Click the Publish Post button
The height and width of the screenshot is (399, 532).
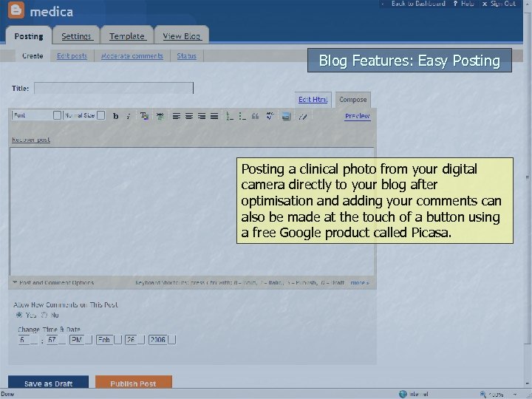coord(133,383)
